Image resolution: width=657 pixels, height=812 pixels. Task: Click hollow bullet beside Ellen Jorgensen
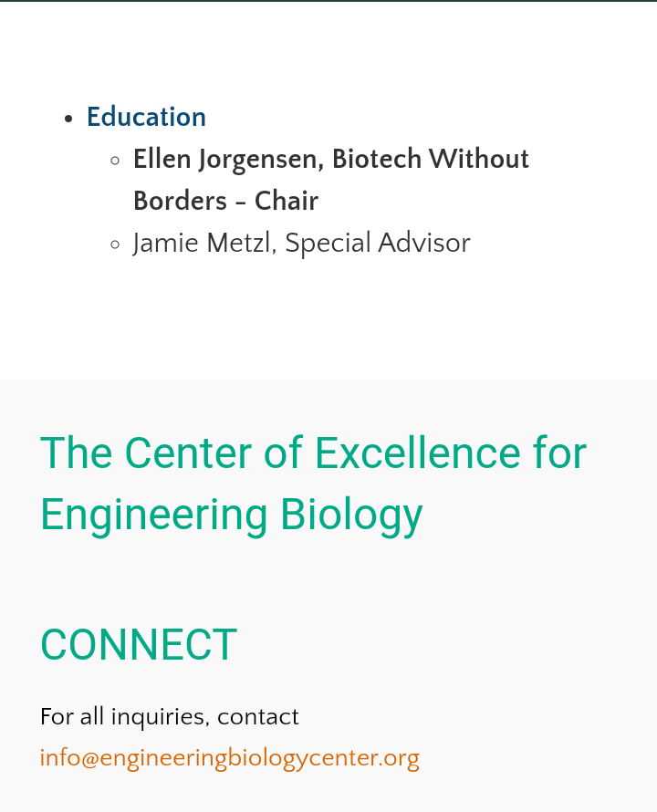(x=115, y=161)
